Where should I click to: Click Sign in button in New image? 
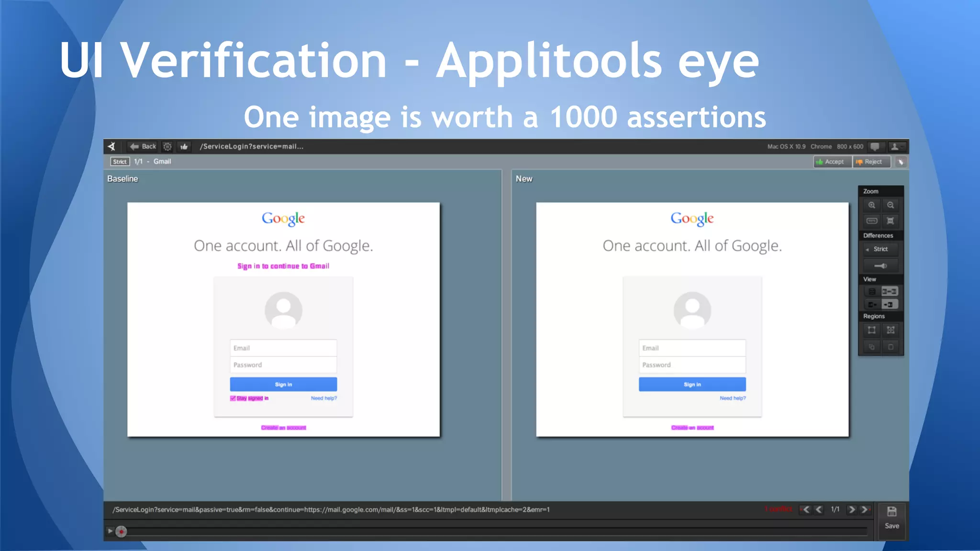692,385
